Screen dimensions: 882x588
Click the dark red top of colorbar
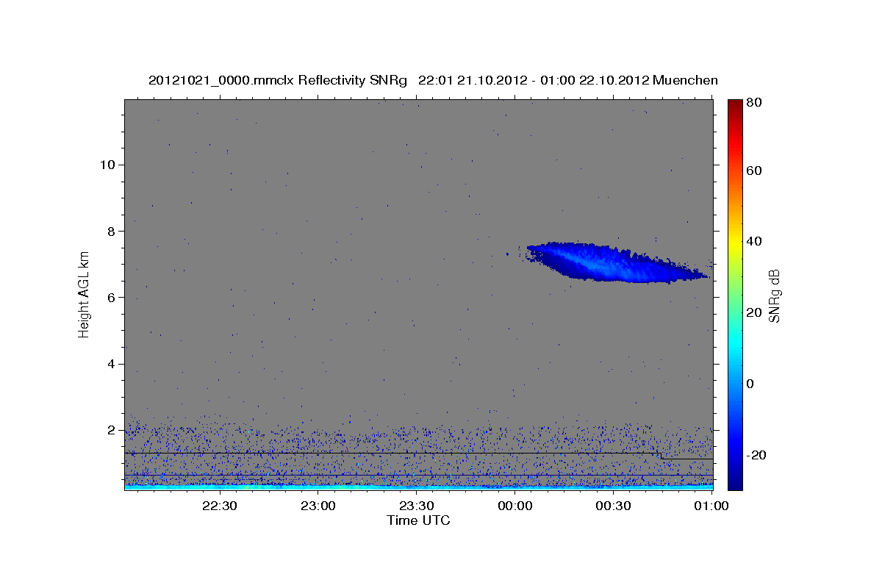point(735,107)
